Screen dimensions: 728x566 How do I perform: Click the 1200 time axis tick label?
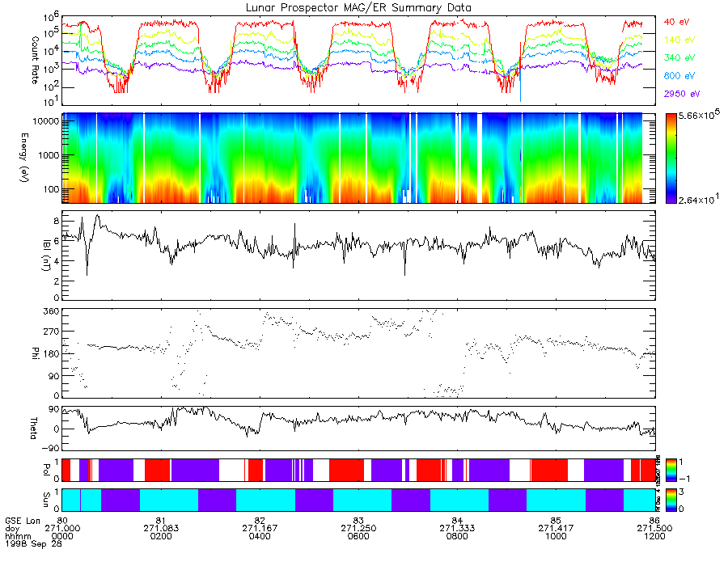click(x=654, y=536)
